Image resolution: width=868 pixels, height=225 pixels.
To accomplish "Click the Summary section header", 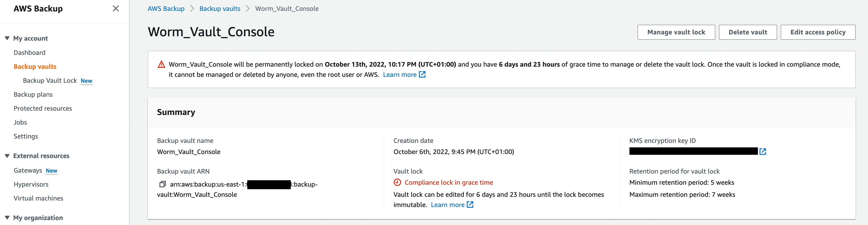I will coord(176,112).
